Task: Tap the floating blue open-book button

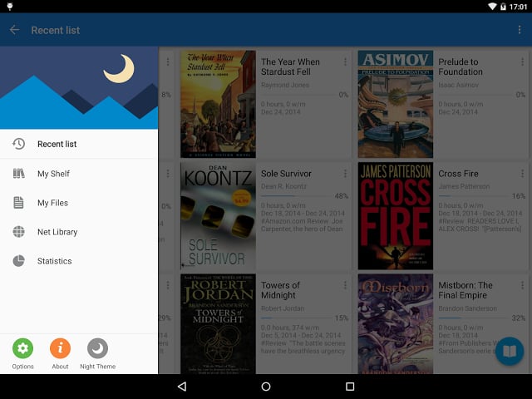Action: [509, 351]
